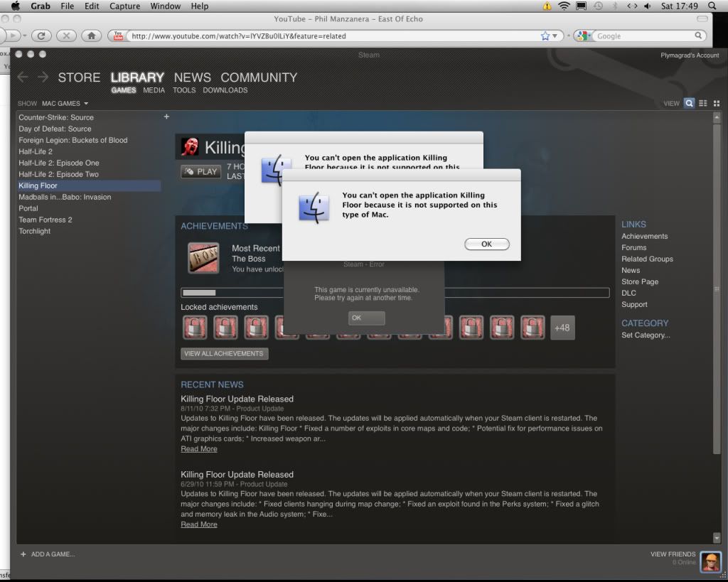Click The Boss achievement icon

203,258
